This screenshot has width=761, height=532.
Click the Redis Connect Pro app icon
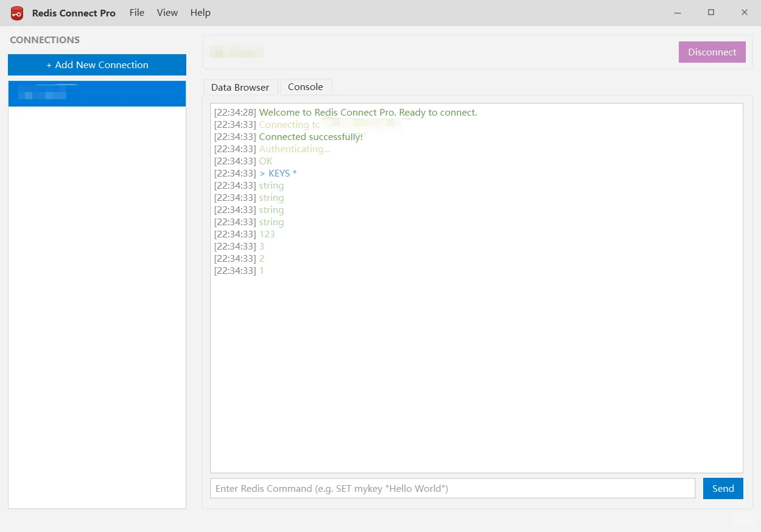17,13
